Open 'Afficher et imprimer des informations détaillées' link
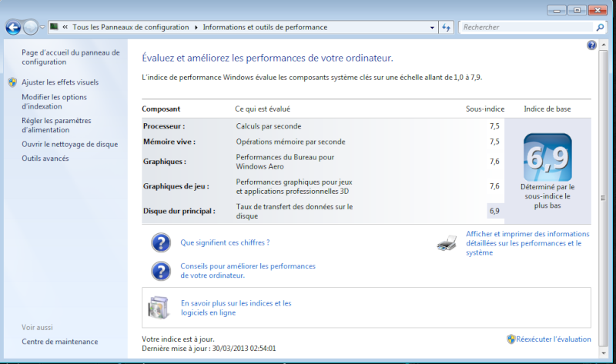The width and height of the screenshot is (616, 364). (x=527, y=243)
